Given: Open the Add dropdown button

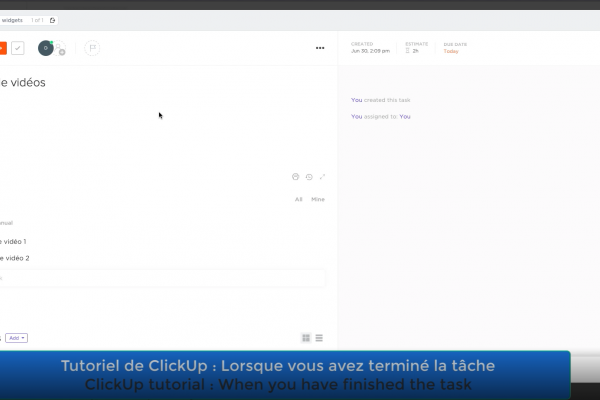Looking at the screenshot, I should [x=17, y=338].
